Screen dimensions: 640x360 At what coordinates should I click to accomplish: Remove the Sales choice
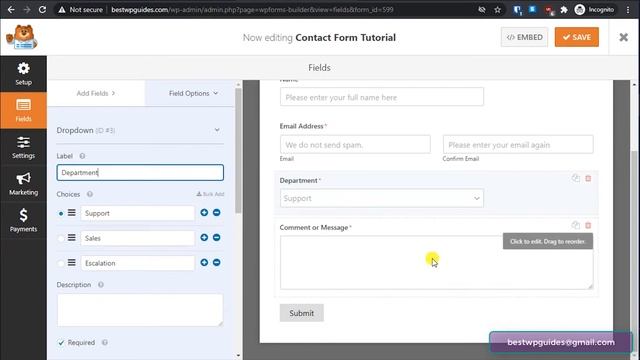tap(217, 238)
